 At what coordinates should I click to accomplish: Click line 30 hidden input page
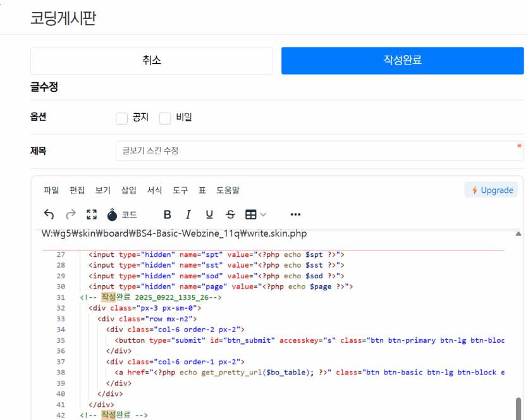pos(221,287)
